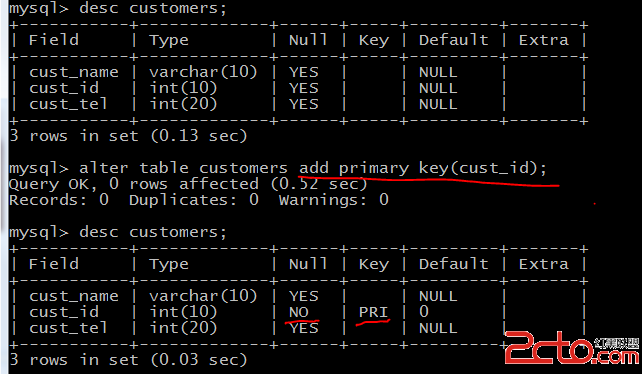The width and height of the screenshot is (642, 374).
Task: Click the 'Field' header in the first table
Action: pyautogui.click(x=54, y=40)
